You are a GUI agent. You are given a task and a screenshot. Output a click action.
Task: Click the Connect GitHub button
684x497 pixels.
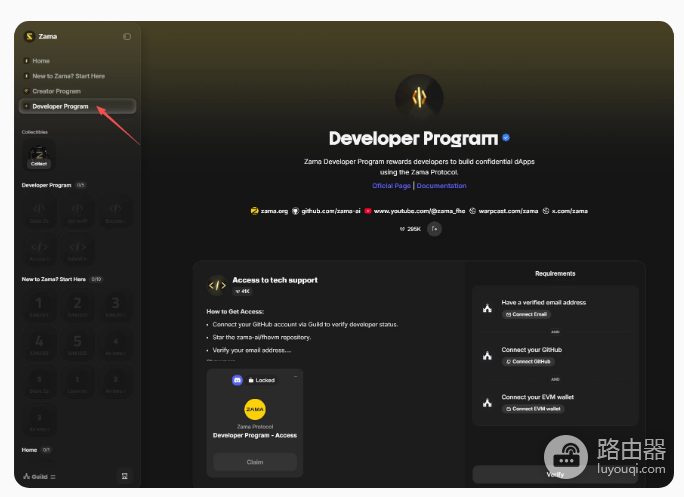click(528, 361)
